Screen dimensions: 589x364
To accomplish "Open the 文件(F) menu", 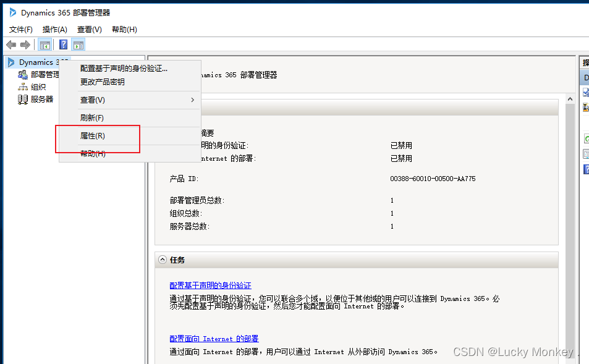I will point(20,29).
